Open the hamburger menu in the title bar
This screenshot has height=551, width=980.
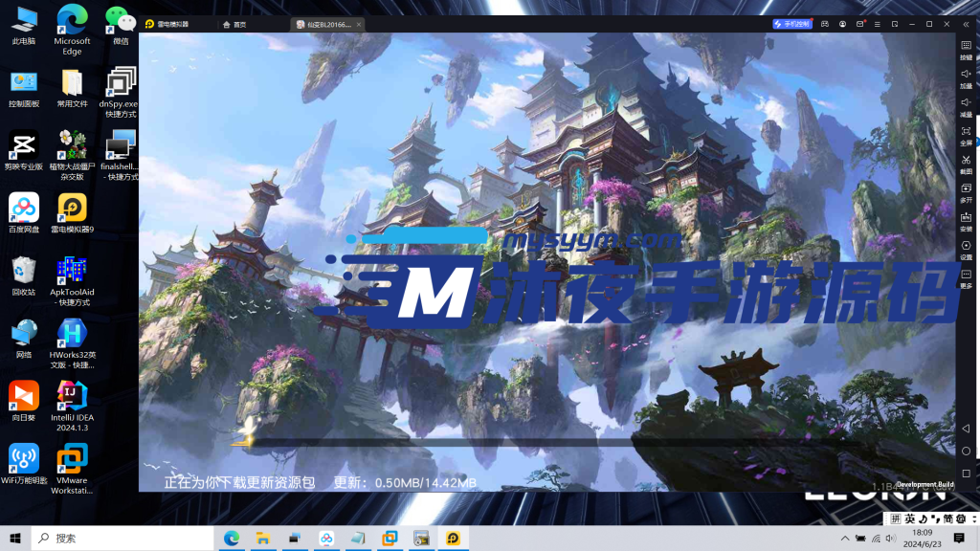point(878,24)
